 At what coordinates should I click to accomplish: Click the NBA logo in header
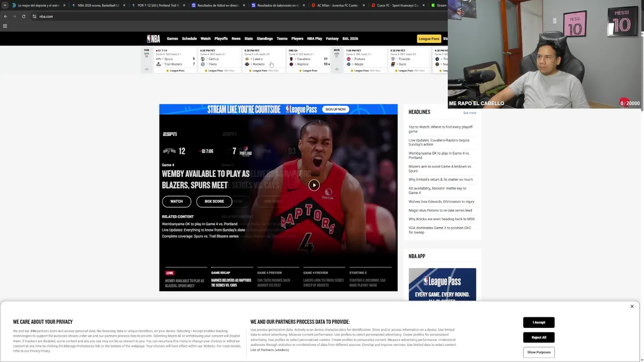pos(153,39)
